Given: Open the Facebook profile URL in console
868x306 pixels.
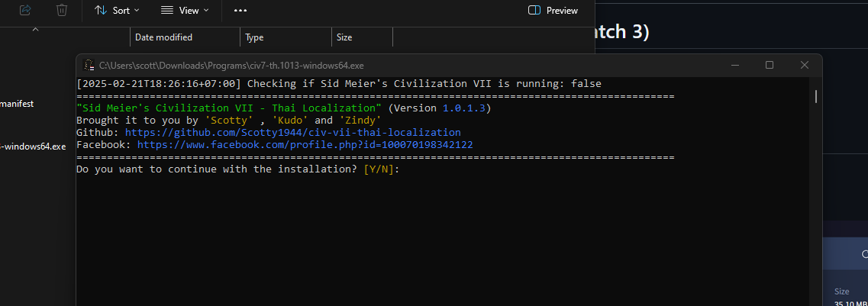Looking at the screenshot, I should point(305,145).
